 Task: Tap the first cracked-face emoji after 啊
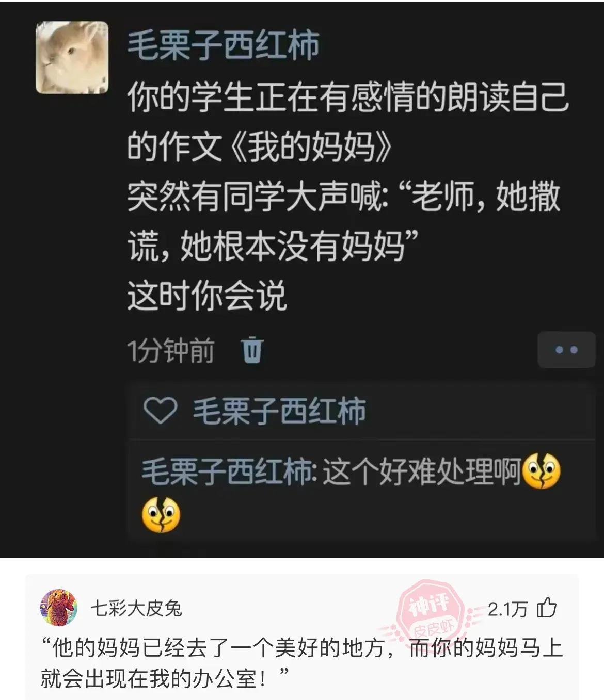[x=542, y=471]
